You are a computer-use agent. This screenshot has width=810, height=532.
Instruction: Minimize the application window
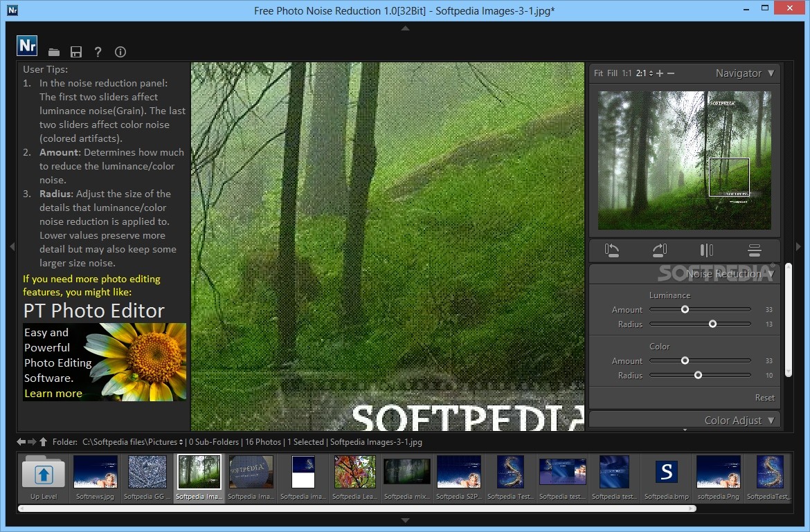coord(746,9)
